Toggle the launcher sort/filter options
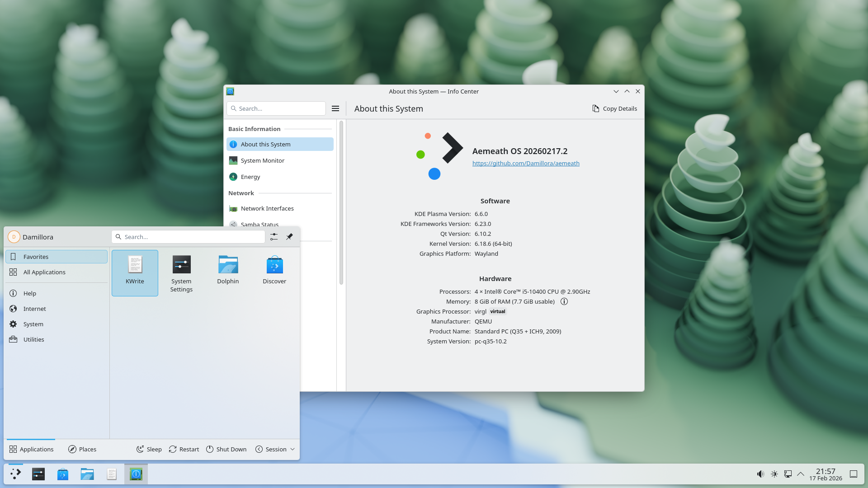868x488 pixels. 274,236
